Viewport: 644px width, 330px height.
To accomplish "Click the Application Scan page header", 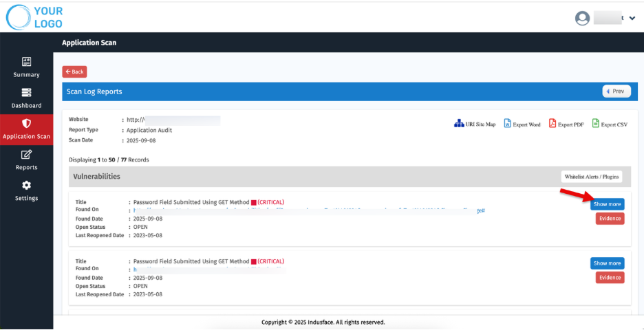I will pos(89,43).
